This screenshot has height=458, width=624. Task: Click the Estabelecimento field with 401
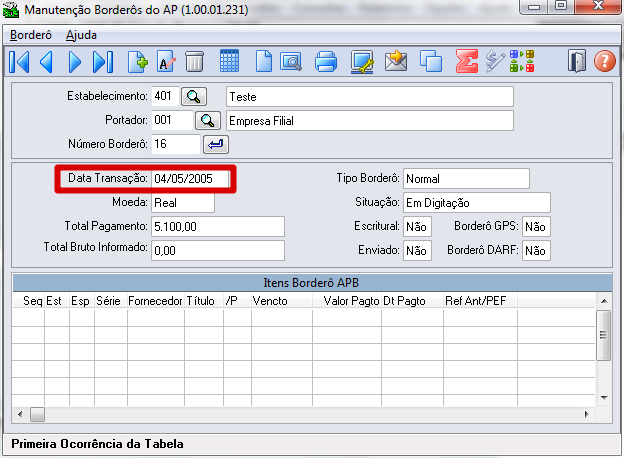pyautogui.click(x=165, y=96)
